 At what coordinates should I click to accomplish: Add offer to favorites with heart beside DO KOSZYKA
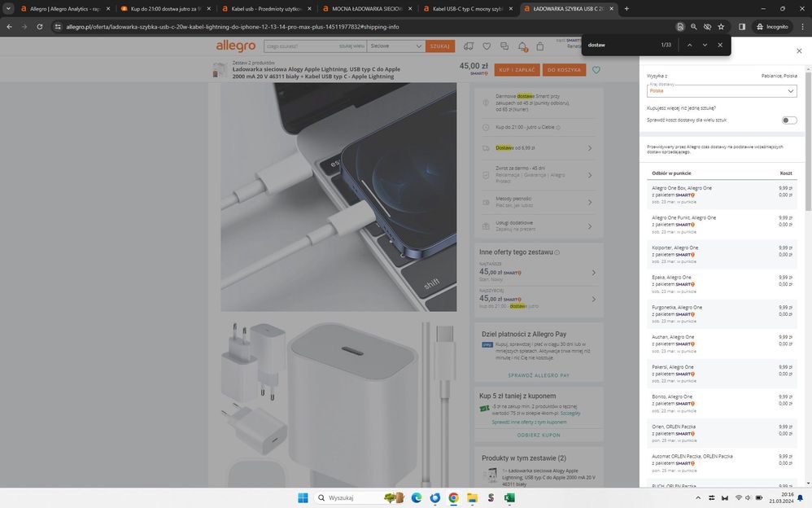pyautogui.click(x=596, y=70)
